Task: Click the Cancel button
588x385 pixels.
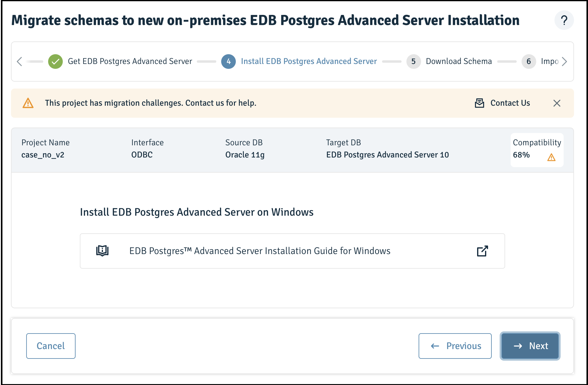Action: 51,346
